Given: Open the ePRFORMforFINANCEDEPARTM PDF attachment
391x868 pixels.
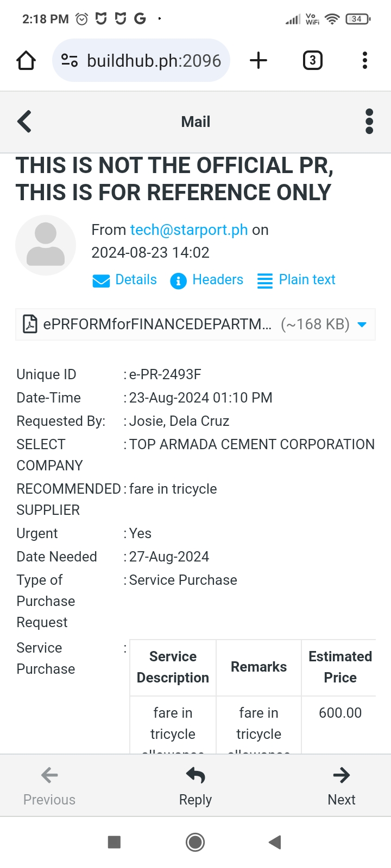Looking at the screenshot, I should [157, 324].
